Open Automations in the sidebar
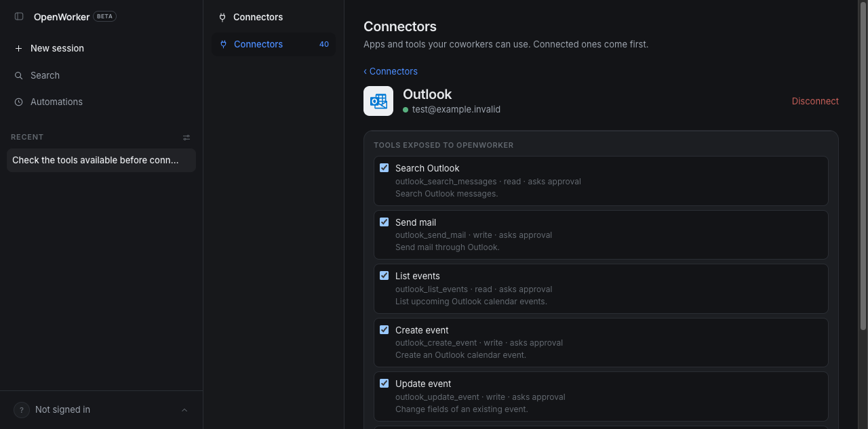The width and height of the screenshot is (868, 429). coord(102,102)
